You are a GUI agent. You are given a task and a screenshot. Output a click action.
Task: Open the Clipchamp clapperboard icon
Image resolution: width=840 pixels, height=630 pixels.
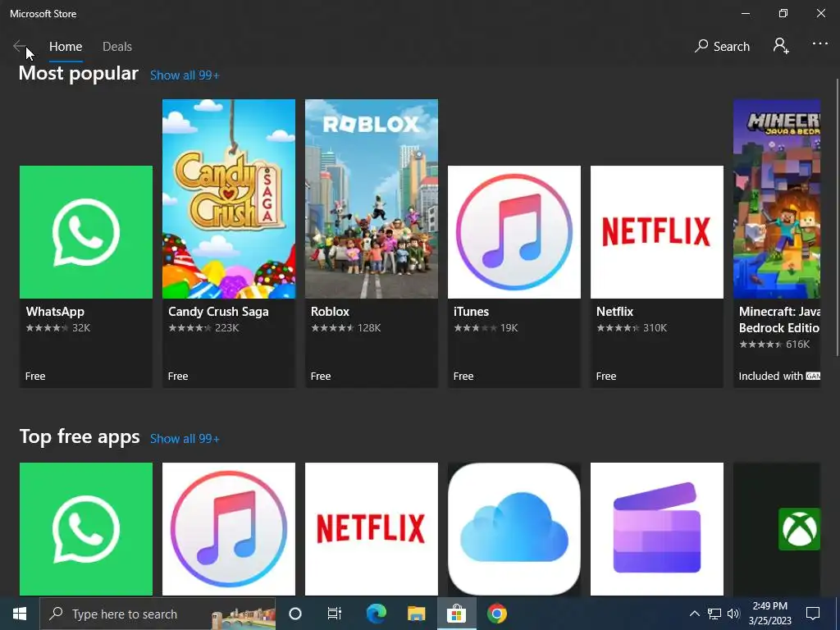click(x=657, y=529)
